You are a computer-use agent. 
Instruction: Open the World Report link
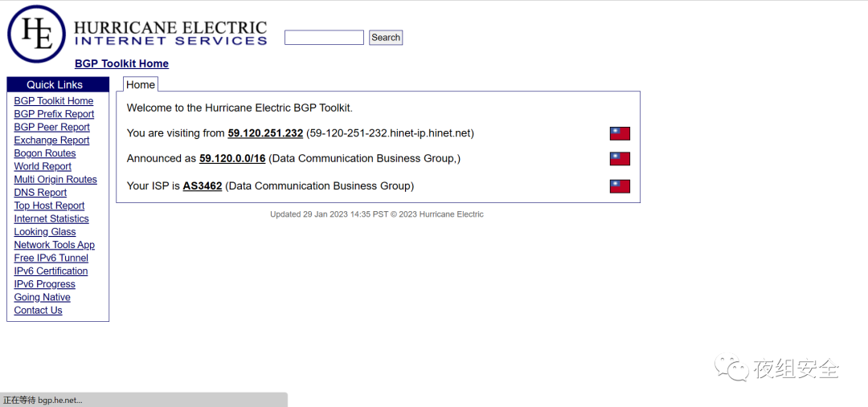pyautogui.click(x=43, y=166)
